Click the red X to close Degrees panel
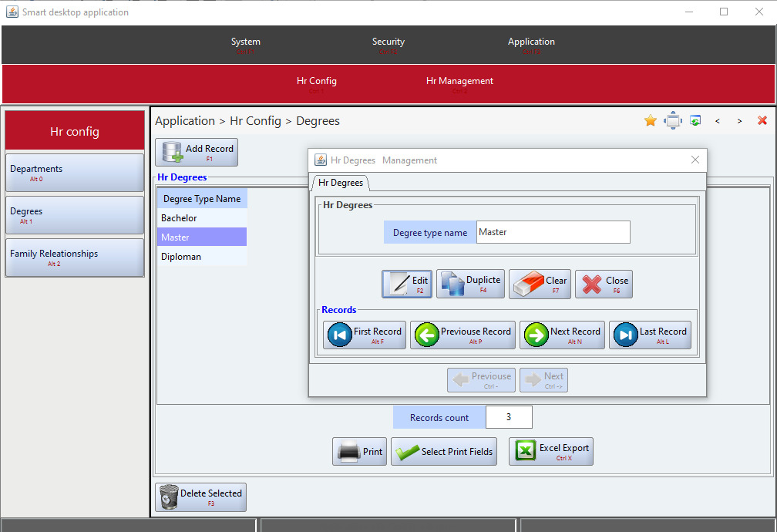This screenshot has width=777, height=532. coord(762,120)
